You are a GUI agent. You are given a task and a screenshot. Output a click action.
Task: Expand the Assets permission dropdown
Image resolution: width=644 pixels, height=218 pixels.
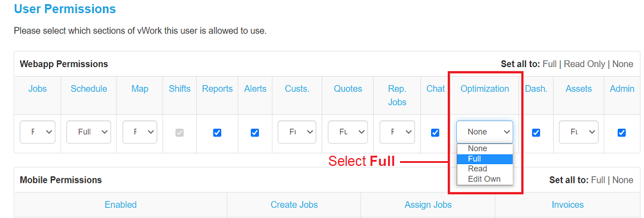[579, 132]
